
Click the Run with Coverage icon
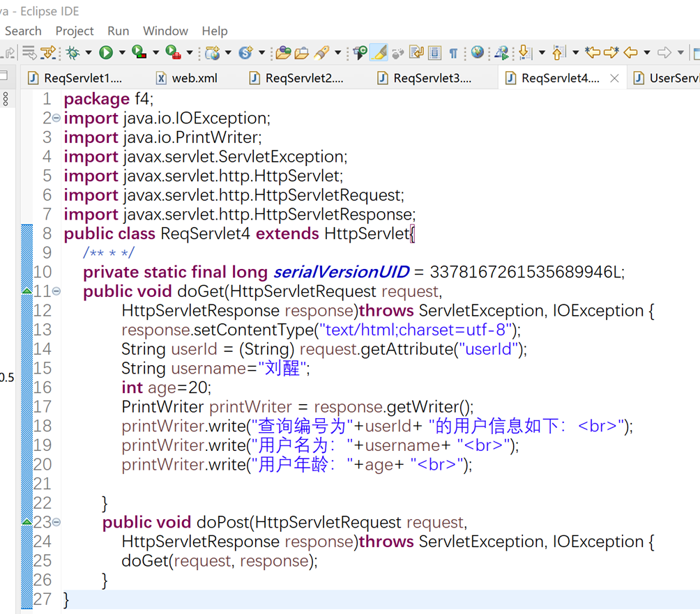[139, 53]
